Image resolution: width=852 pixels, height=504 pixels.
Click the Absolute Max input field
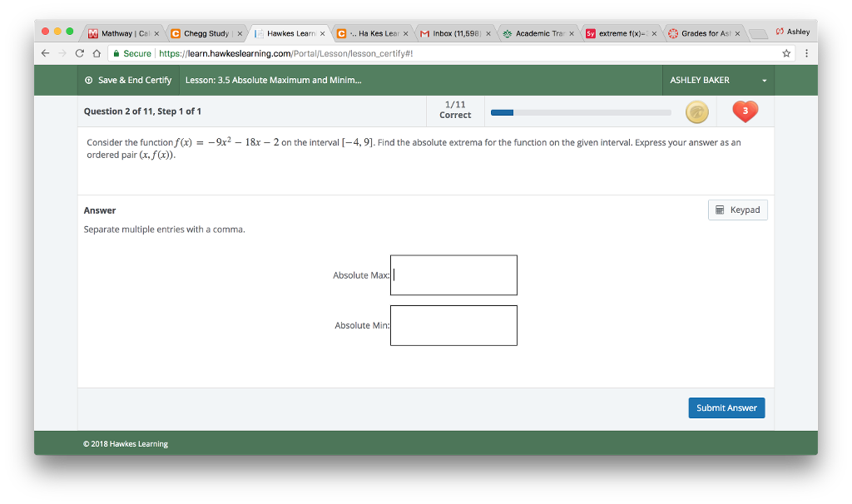coord(453,274)
